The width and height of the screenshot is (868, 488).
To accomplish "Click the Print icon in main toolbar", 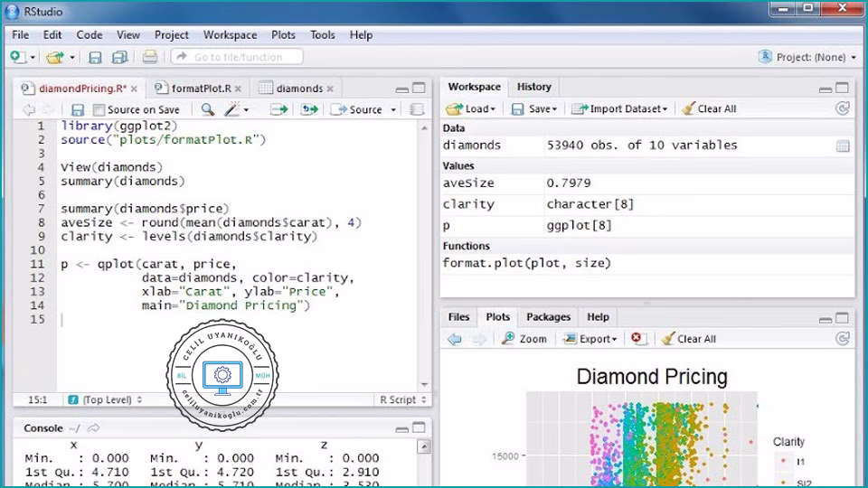I will coord(149,56).
